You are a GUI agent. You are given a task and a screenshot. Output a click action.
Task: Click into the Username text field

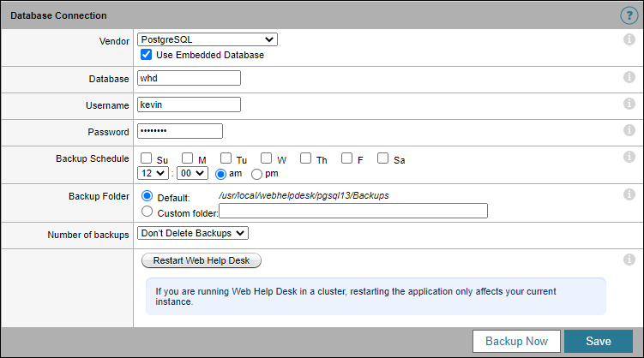pyautogui.click(x=189, y=104)
